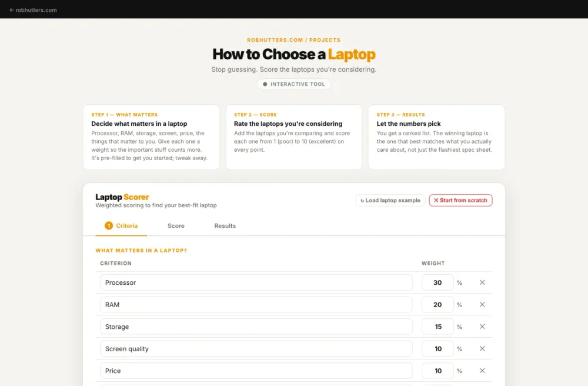Viewport: 588px width, 386px height.
Task: Click the Screen quality criterion name field
Action: pos(256,348)
